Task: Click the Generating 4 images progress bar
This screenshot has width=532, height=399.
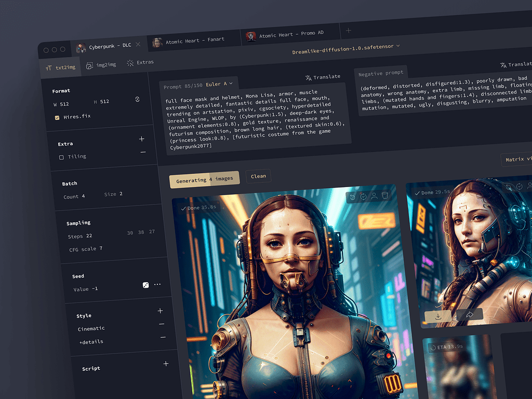Action: (x=203, y=179)
